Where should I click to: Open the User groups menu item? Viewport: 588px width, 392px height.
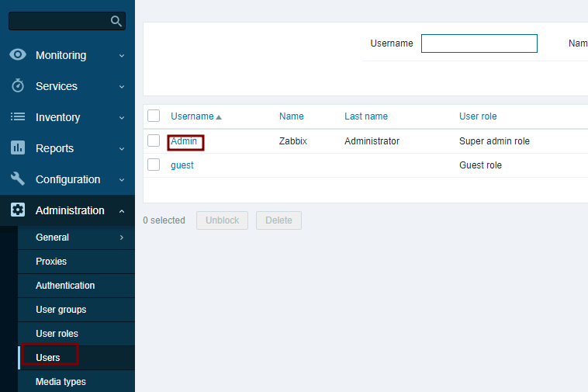[61, 310]
